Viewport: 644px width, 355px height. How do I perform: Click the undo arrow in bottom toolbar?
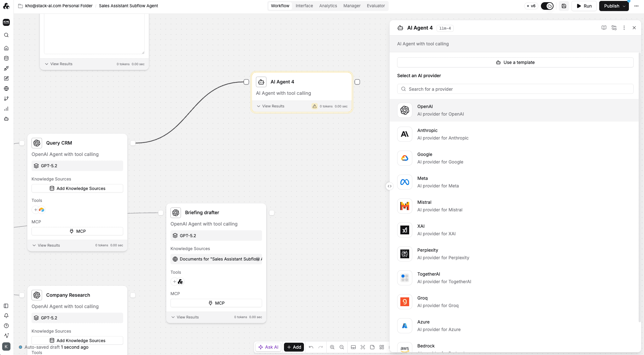coord(311,347)
